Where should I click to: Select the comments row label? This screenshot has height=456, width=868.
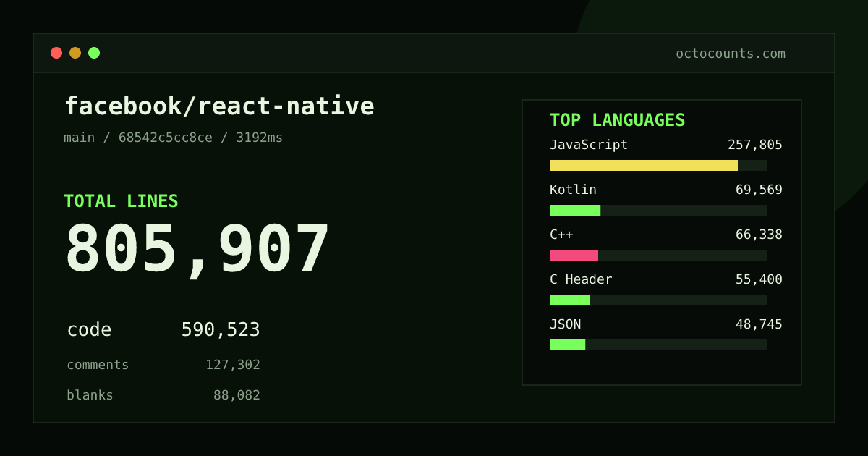point(98,365)
